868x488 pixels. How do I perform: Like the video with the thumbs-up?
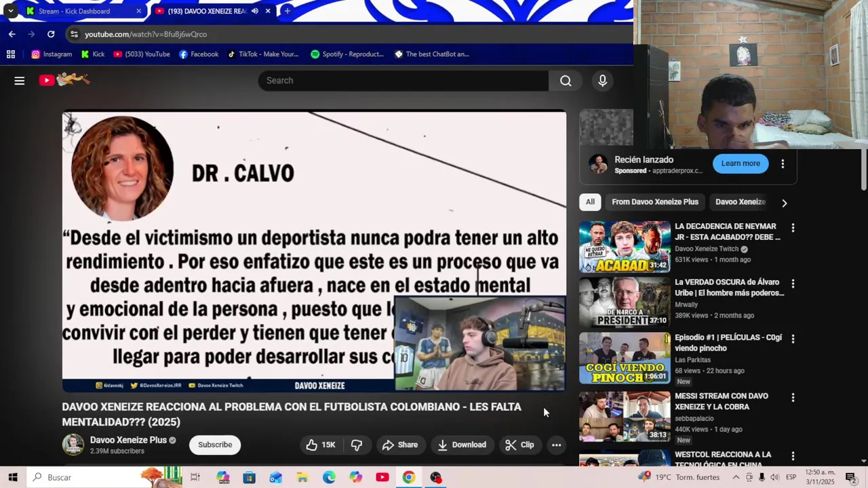(320, 445)
